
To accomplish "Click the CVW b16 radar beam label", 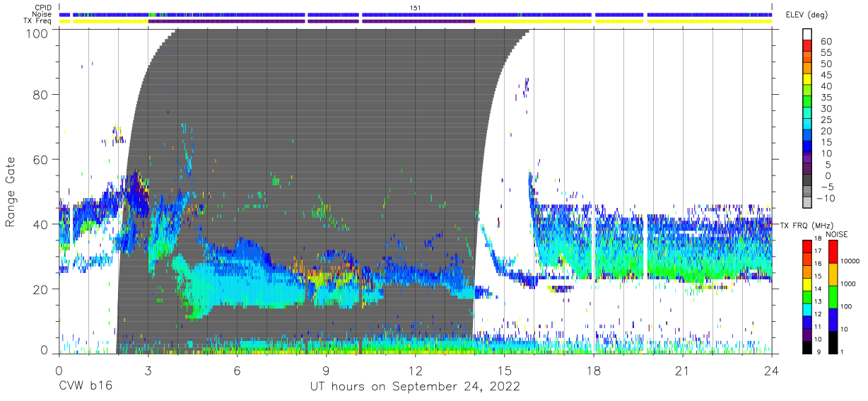I will pyautogui.click(x=85, y=387).
